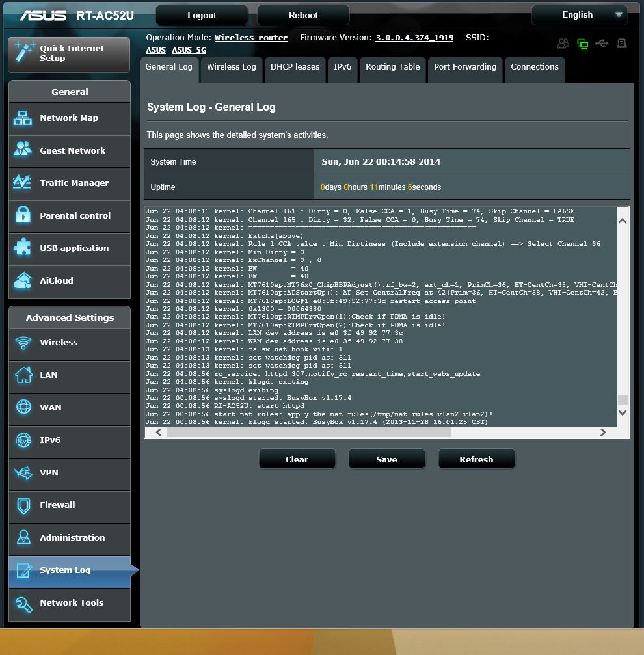Select Parental control in the sidebar
The width and height of the screenshot is (644, 655).
tap(70, 216)
